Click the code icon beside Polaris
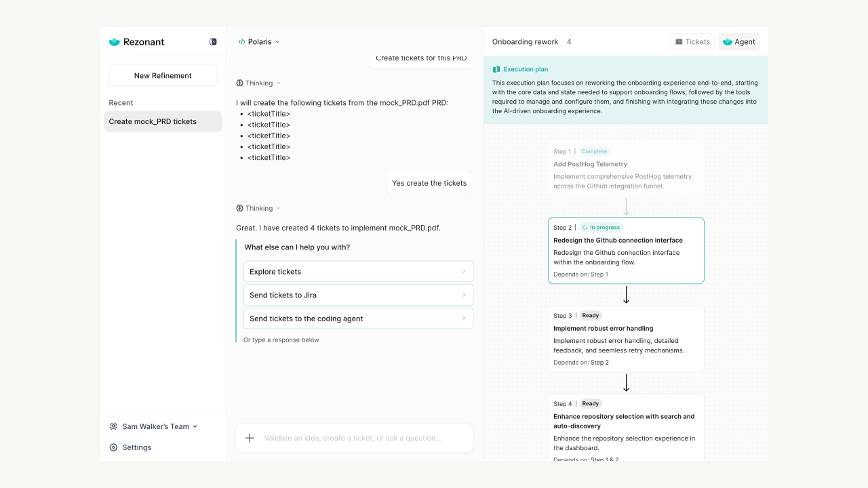This screenshot has width=868, height=488. click(241, 42)
